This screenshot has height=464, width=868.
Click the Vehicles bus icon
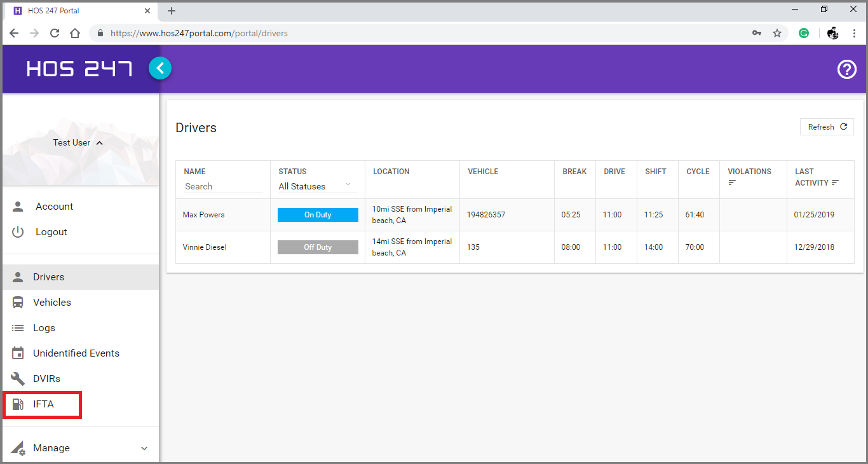pyautogui.click(x=18, y=303)
